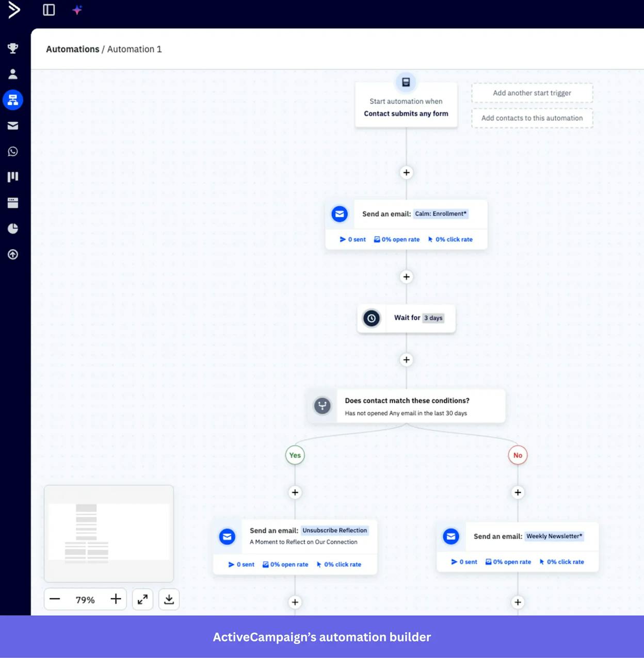The image size is (644, 658).
Task: Click the Unsubscribe Reflection tag
Action: pos(335,531)
